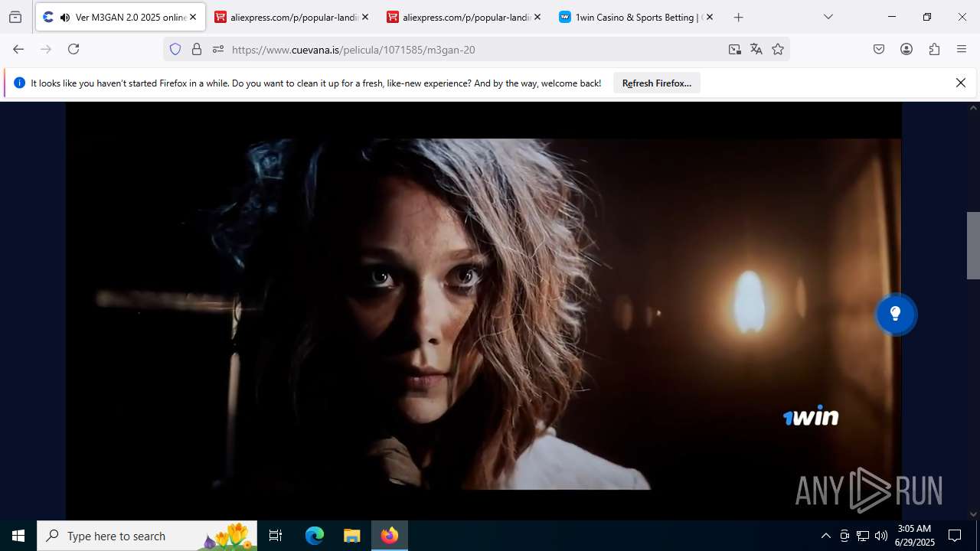
Task: Click the scrollbar up arrow
Action: [x=973, y=108]
